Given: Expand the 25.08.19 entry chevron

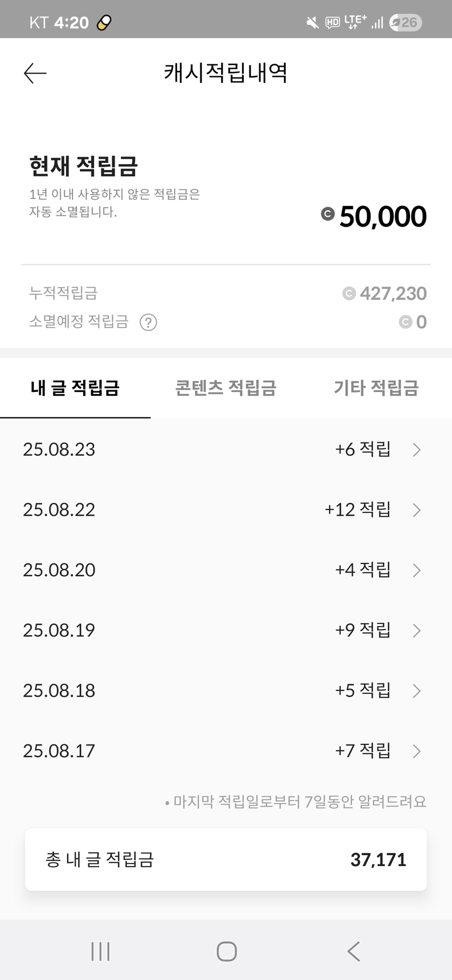Looking at the screenshot, I should coord(417,631).
